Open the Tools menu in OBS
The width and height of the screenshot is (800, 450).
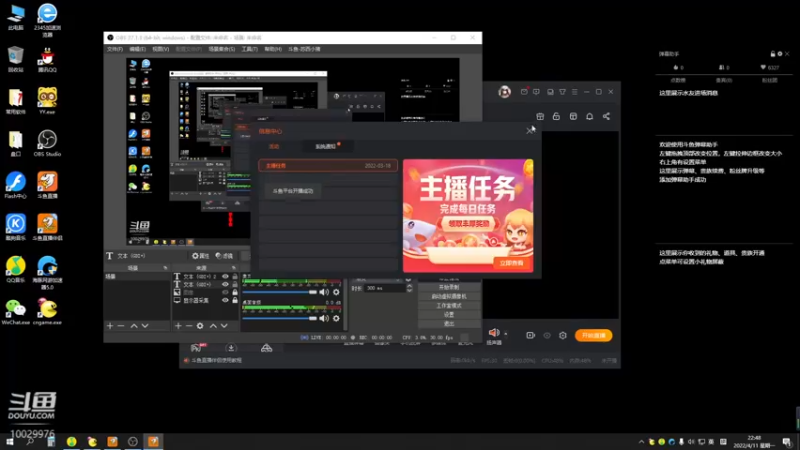click(x=249, y=49)
